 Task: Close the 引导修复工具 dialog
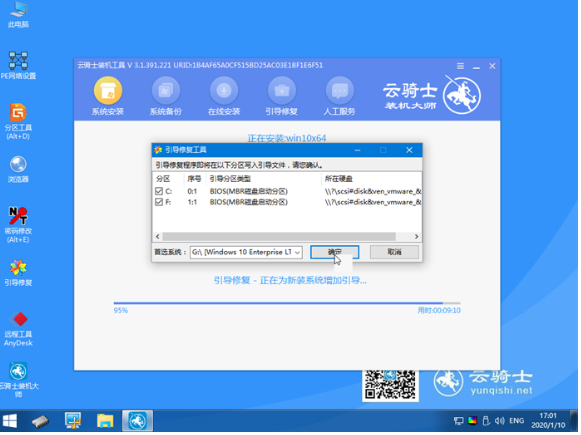[409, 150]
